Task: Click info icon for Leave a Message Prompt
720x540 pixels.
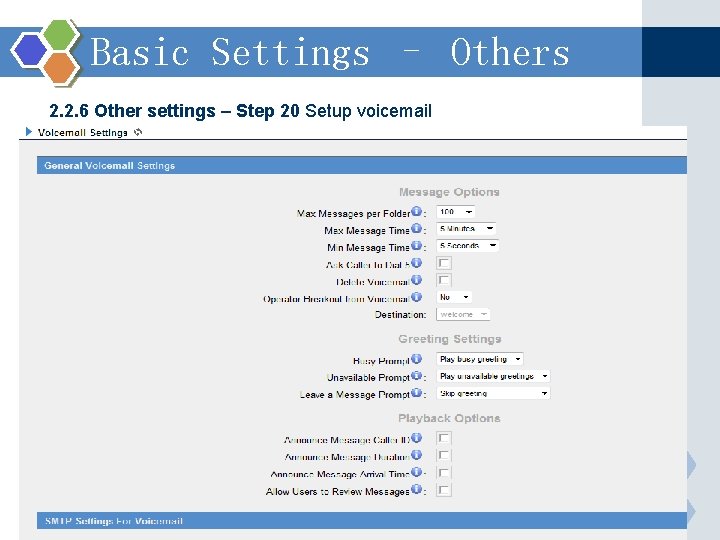Action: pyautogui.click(x=416, y=393)
